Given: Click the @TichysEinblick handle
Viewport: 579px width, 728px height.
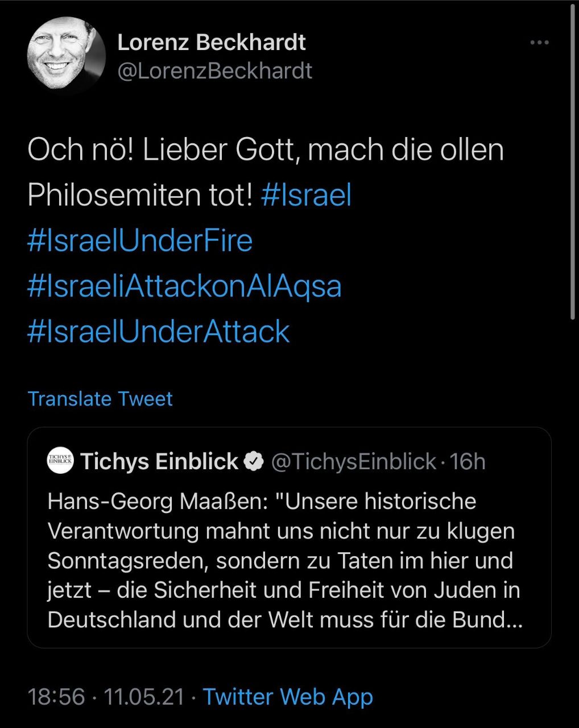Looking at the screenshot, I should pyautogui.click(x=353, y=462).
